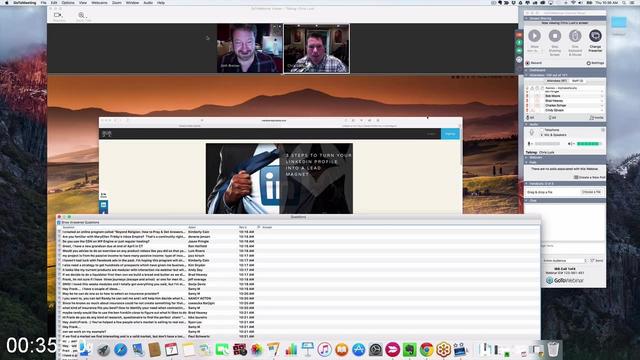Launch Safari from the dock

click(120, 350)
